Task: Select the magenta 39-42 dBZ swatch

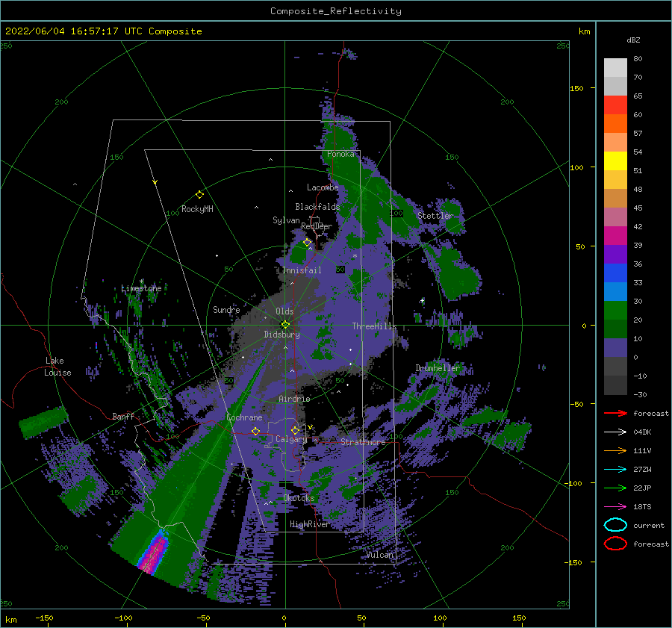Action: point(615,236)
